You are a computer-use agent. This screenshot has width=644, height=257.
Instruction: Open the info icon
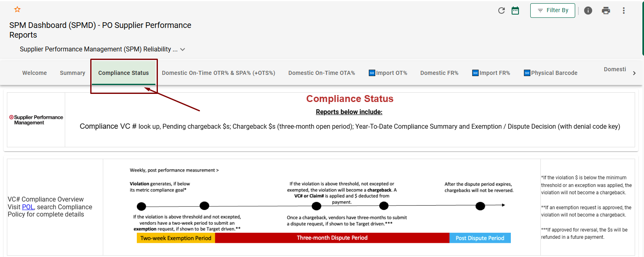(588, 11)
